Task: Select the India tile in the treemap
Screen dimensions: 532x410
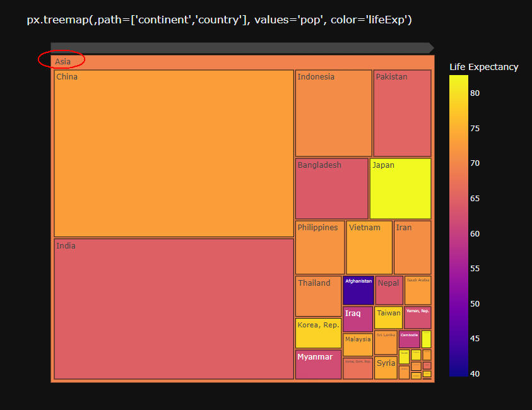Action: (x=174, y=308)
